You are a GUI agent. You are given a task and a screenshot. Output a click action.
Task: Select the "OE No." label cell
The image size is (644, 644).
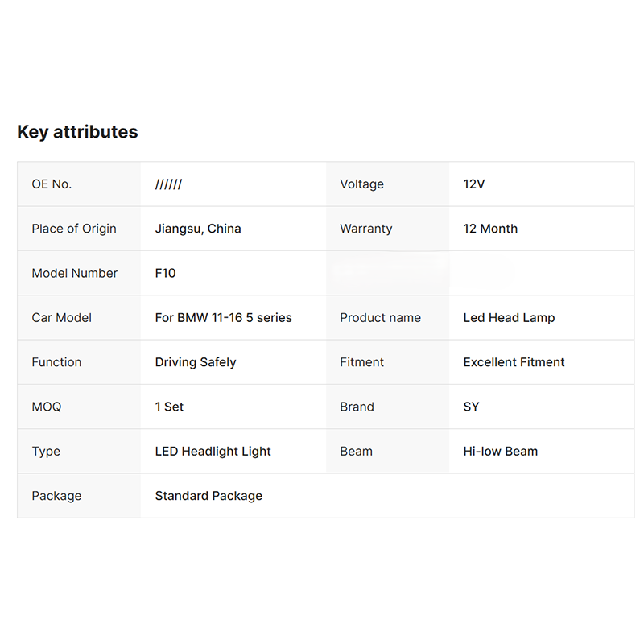coord(52,184)
